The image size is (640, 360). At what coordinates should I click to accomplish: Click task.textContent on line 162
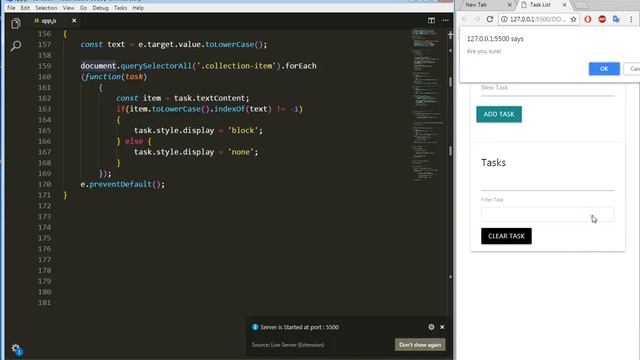click(210, 98)
